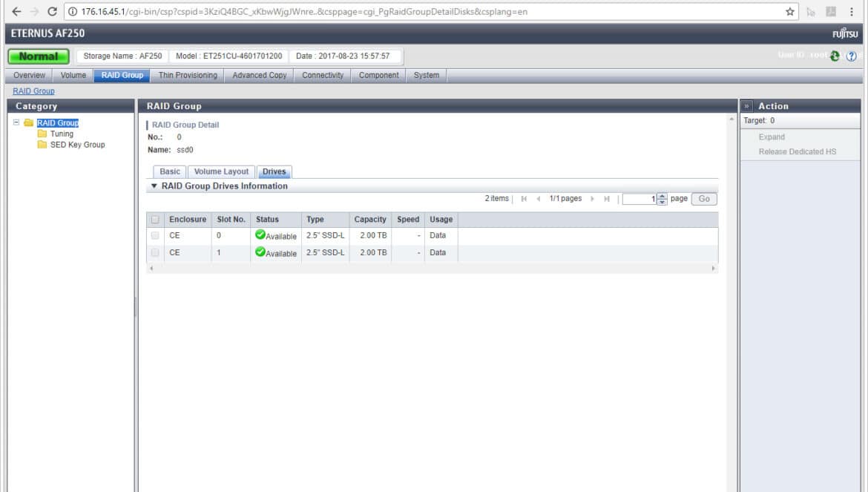Click the Storage Name : AF250 field
The height and width of the screenshot is (492, 868).
click(x=123, y=56)
